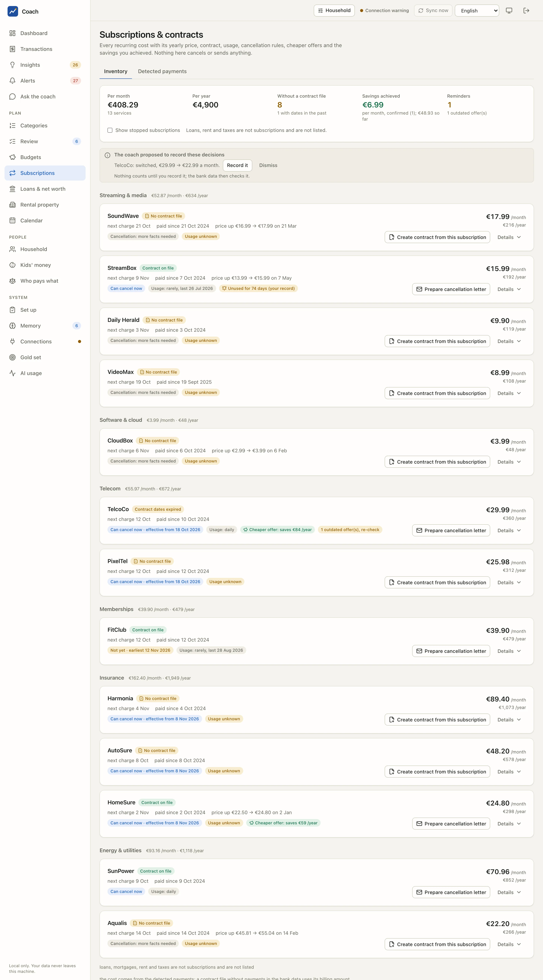The image size is (543, 980).
Task: Expand Details for Harmonia
Action: [509, 720]
